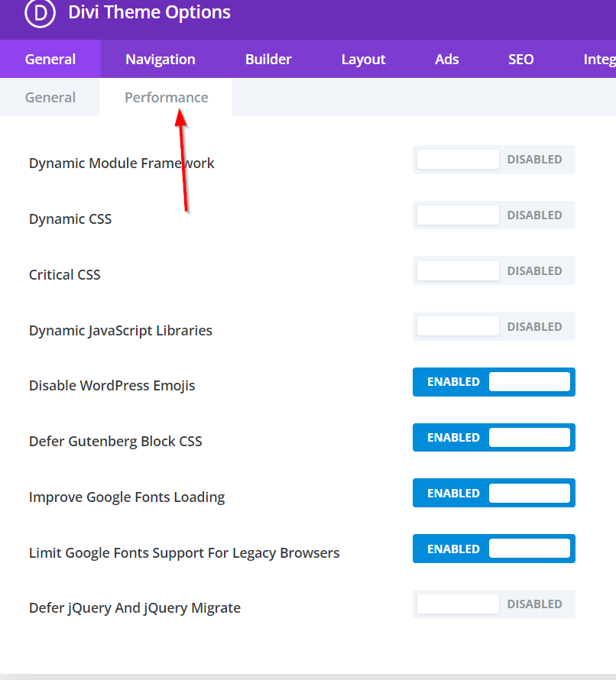Turn on the Dynamic CSS toggle
Viewport: 616px width, 680px height.
pos(494,215)
